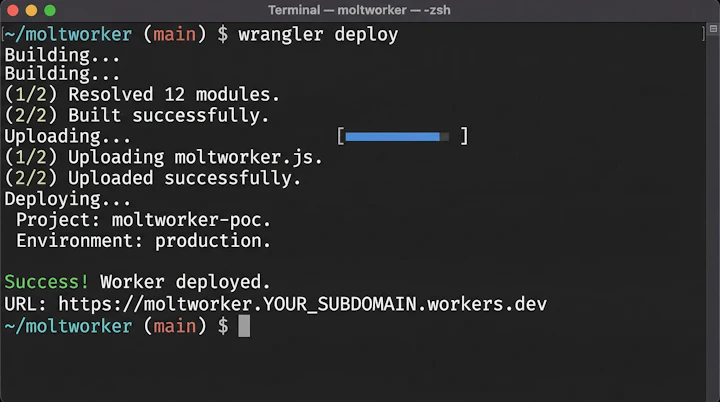This screenshot has width=720, height=402.
Task: Click the line '(2/2) Uploaded successfully.'
Action: [153, 178]
